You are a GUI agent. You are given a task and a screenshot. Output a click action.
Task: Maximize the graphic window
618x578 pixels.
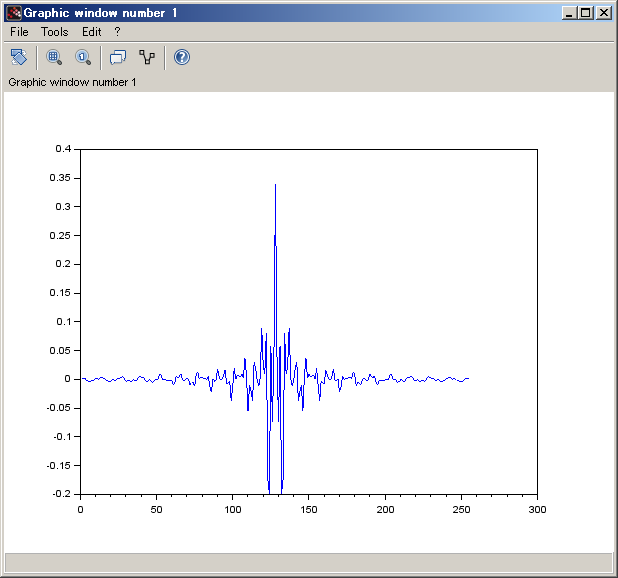pos(586,13)
